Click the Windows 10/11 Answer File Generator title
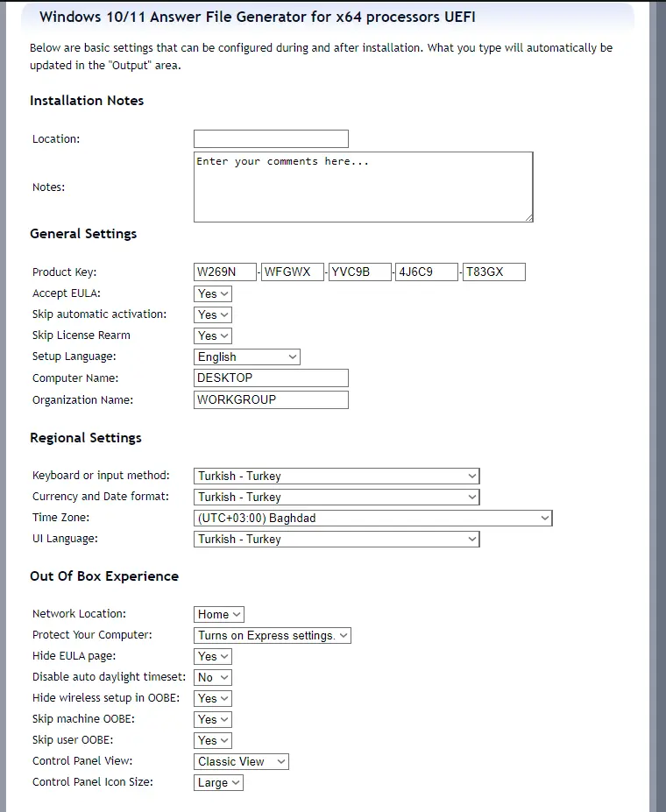The width and height of the screenshot is (666, 812). point(258,18)
